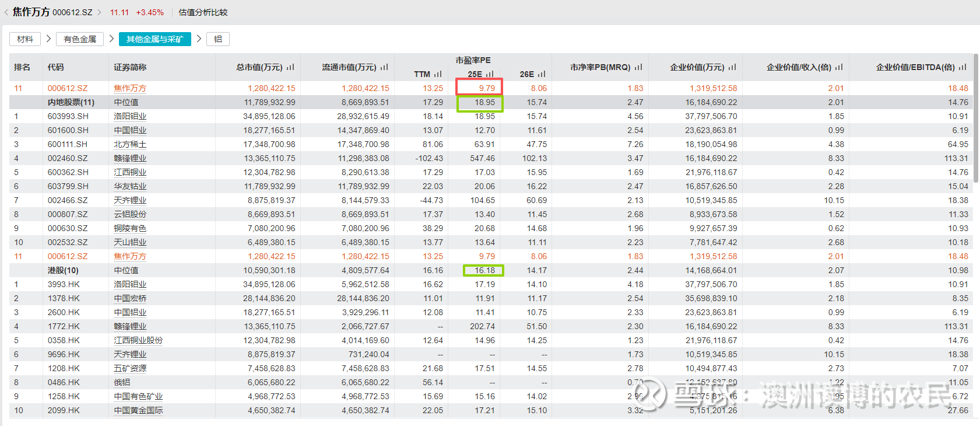Show bar chart for 25E column
The height and width of the screenshot is (426, 980).
pos(490,74)
